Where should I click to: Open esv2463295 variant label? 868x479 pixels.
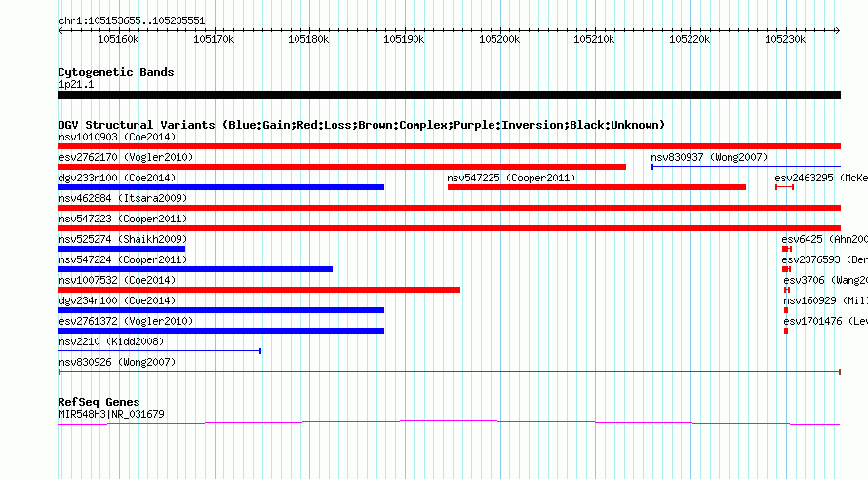(821, 178)
